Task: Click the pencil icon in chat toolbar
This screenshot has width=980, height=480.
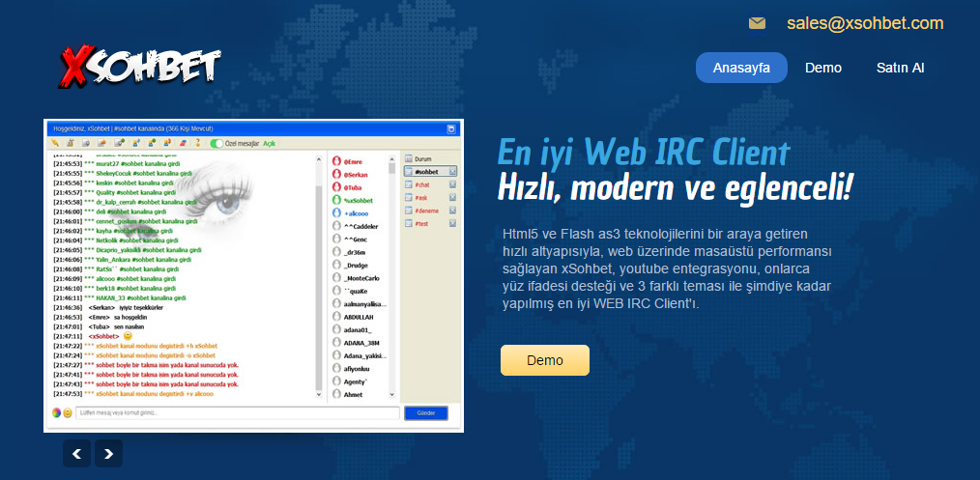Action: pyautogui.click(x=55, y=143)
